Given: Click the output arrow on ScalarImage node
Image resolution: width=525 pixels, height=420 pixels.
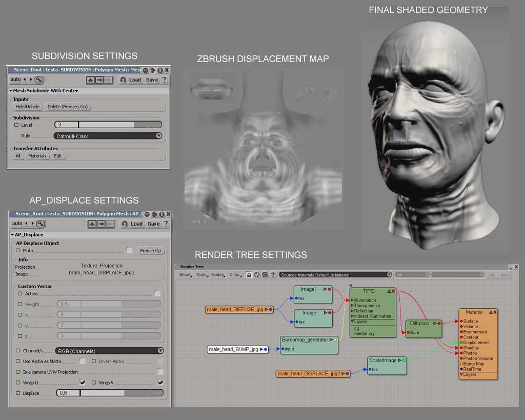Looking at the screenshot, I should 399,361.
